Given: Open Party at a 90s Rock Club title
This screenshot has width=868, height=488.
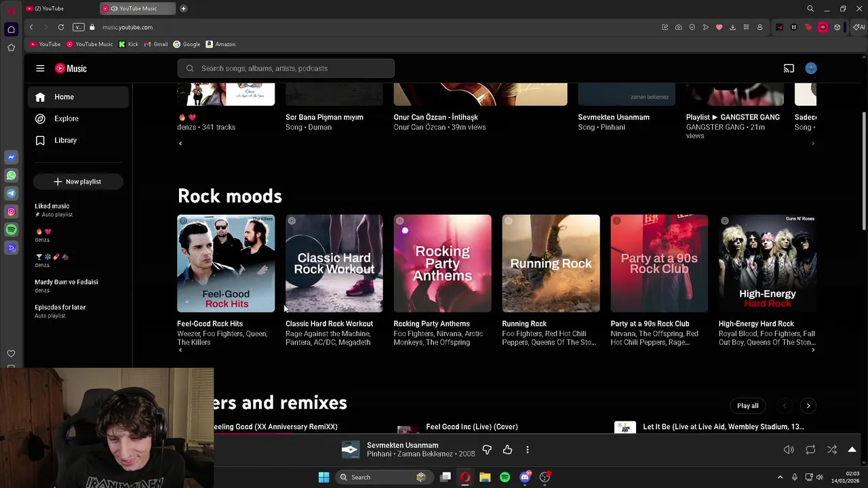Looking at the screenshot, I should 650,324.
